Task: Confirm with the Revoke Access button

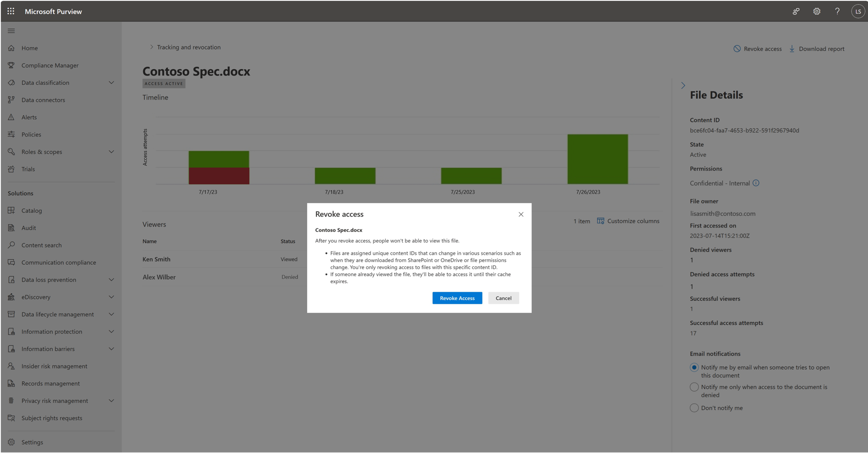Action: tap(457, 298)
